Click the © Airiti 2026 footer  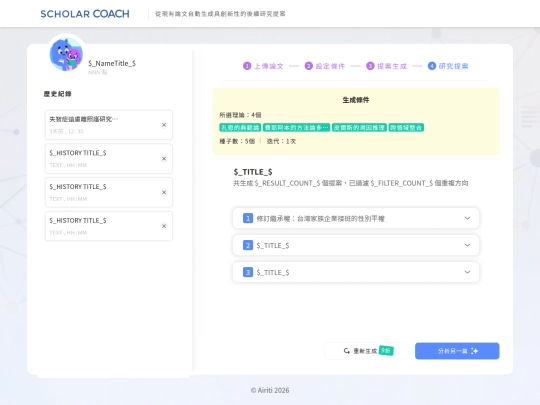[x=270, y=390]
